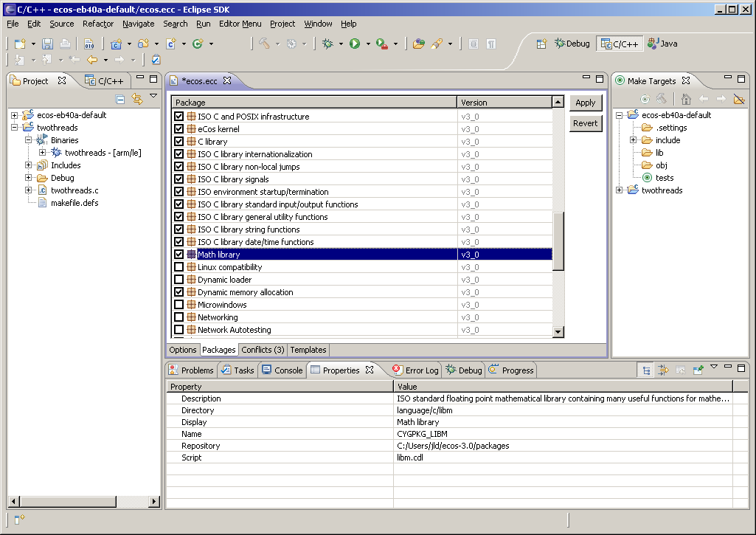Click Link with Editor icon in Project view
The width and height of the screenshot is (756, 535).
(x=137, y=100)
